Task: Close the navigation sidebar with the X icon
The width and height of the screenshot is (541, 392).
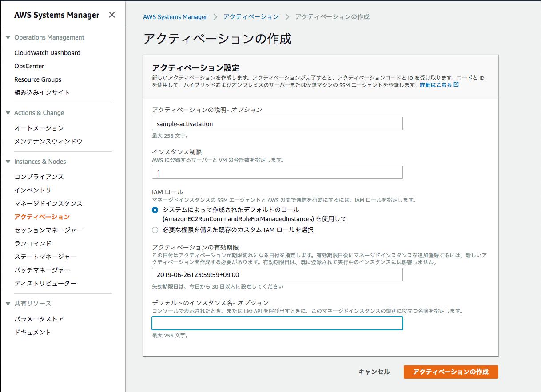Action: pos(112,14)
